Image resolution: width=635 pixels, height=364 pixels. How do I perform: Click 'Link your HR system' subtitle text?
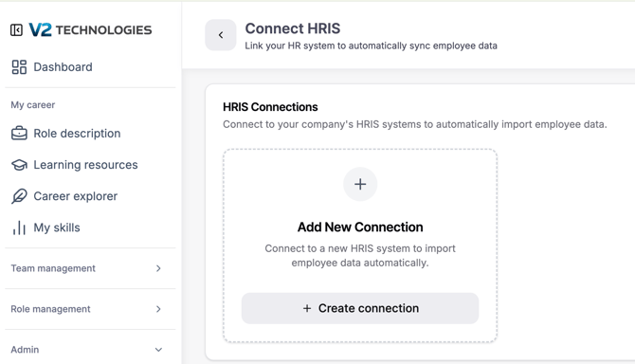[x=371, y=45]
